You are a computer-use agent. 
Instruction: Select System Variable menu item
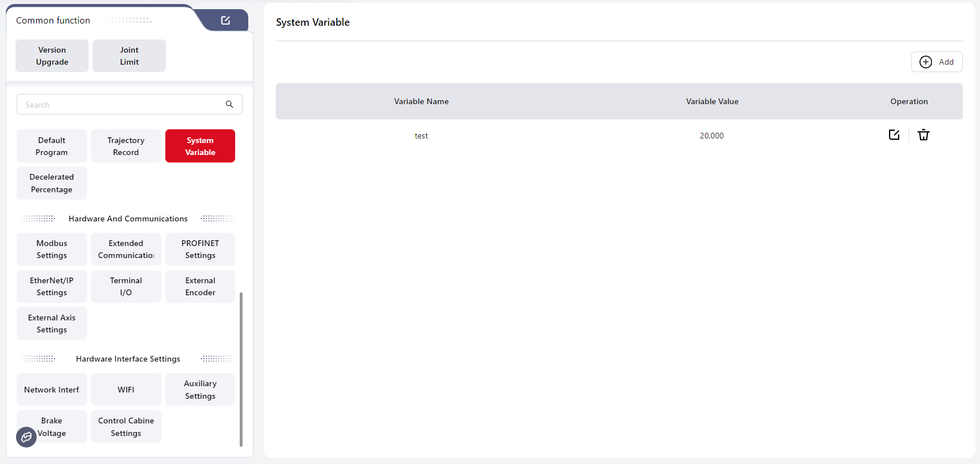(x=200, y=146)
